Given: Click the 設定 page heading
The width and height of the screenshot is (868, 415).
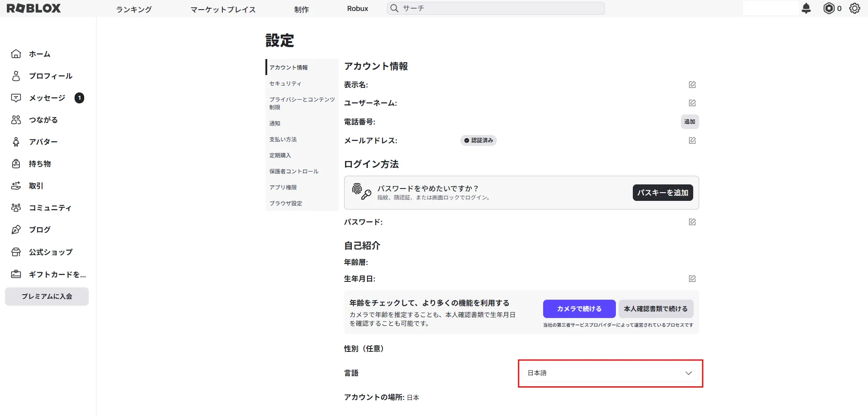Looking at the screenshot, I should click(x=280, y=41).
